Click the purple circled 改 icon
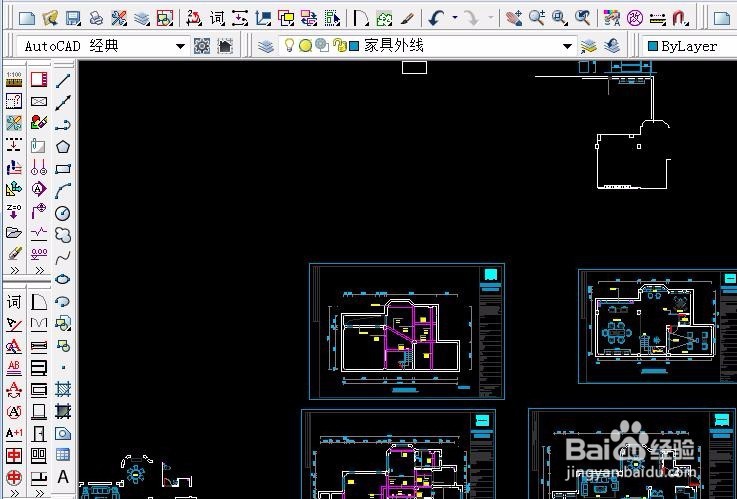Viewport: 737px width, 499px height. coord(635,18)
